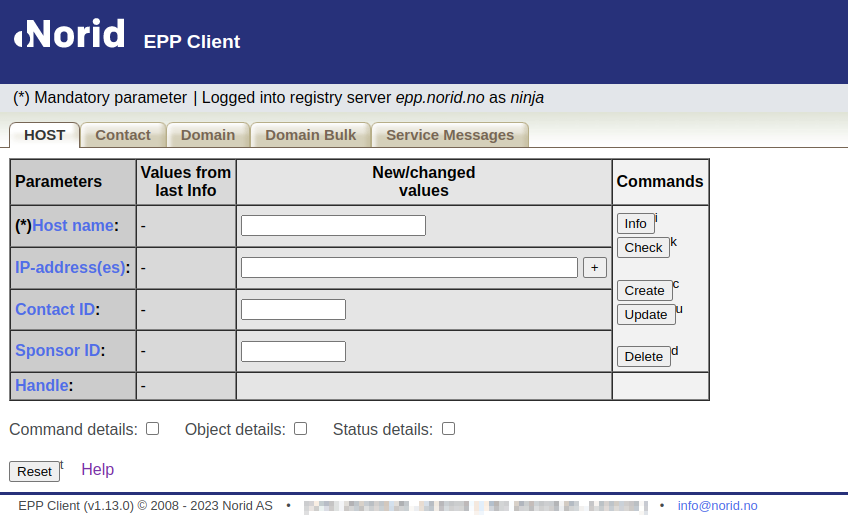Click the Norid logo

point(69,34)
